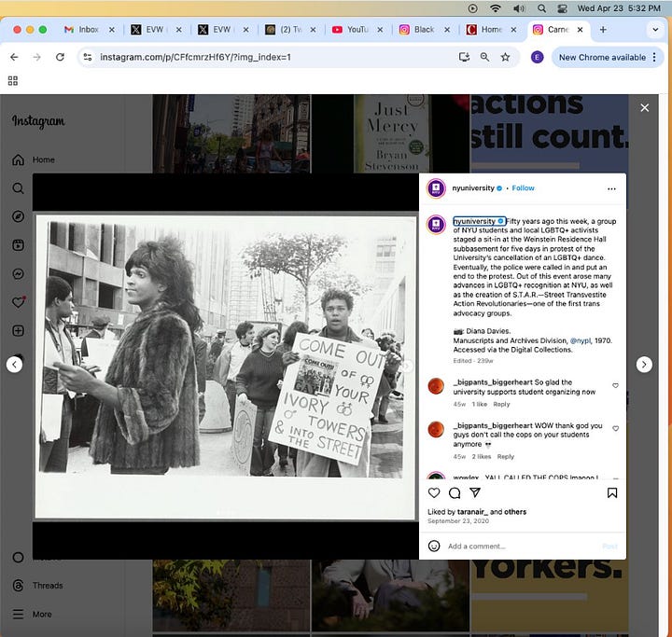Share the post with paper plane icon
672x637 pixels.
coord(475,492)
